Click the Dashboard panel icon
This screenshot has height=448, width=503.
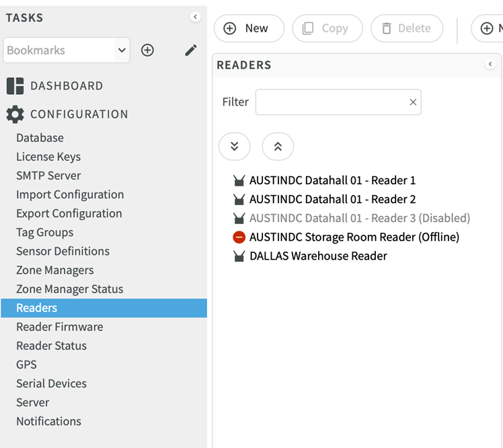(x=15, y=86)
